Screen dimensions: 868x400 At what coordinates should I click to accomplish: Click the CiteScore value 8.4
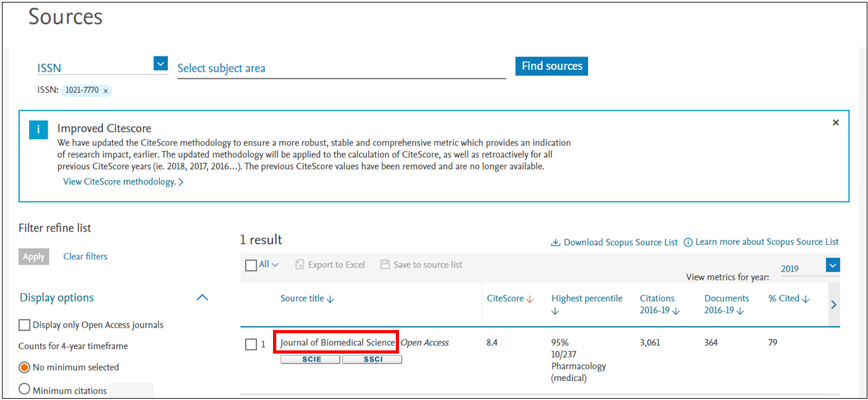coord(492,343)
